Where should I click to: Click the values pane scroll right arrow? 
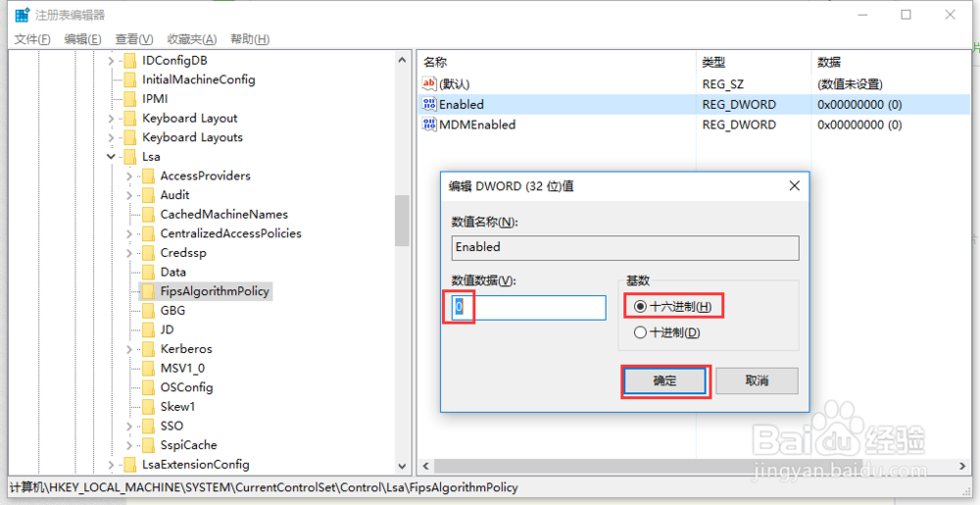962,466
